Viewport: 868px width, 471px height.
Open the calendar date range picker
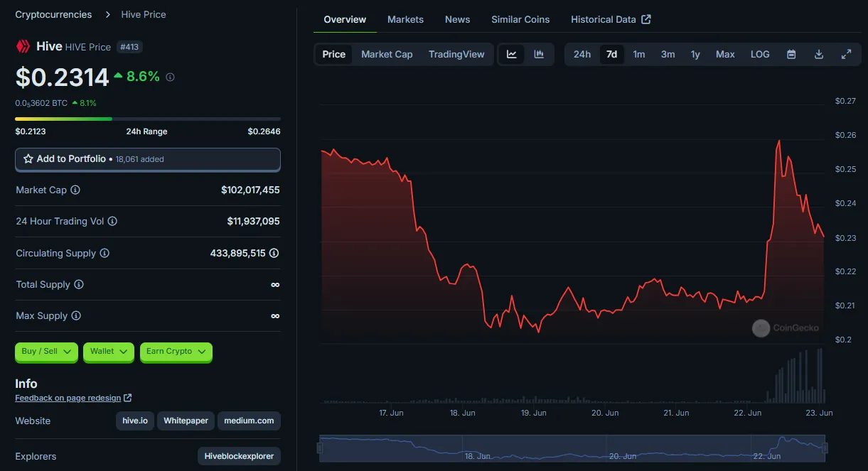pyautogui.click(x=791, y=54)
